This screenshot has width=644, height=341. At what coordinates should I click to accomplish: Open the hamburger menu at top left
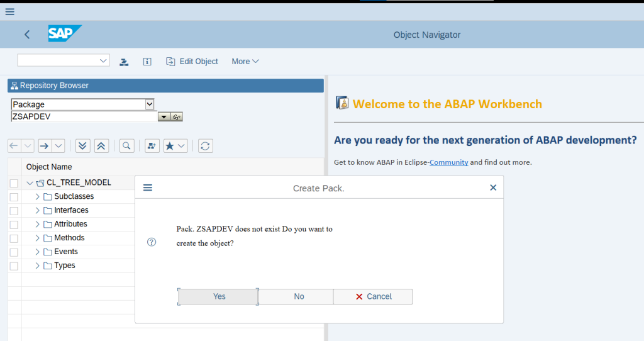coord(10,11)
